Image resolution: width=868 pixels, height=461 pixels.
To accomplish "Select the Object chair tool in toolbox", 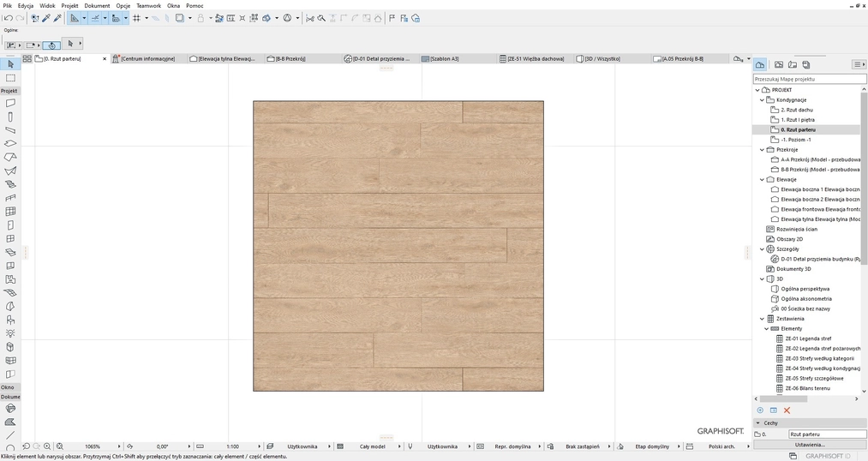I will coord(10,320).
